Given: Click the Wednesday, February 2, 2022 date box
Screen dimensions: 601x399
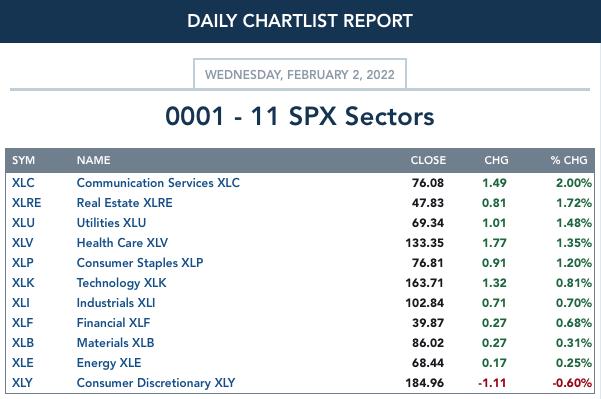Looking at the screenshot, I should (x=300, y=74).
